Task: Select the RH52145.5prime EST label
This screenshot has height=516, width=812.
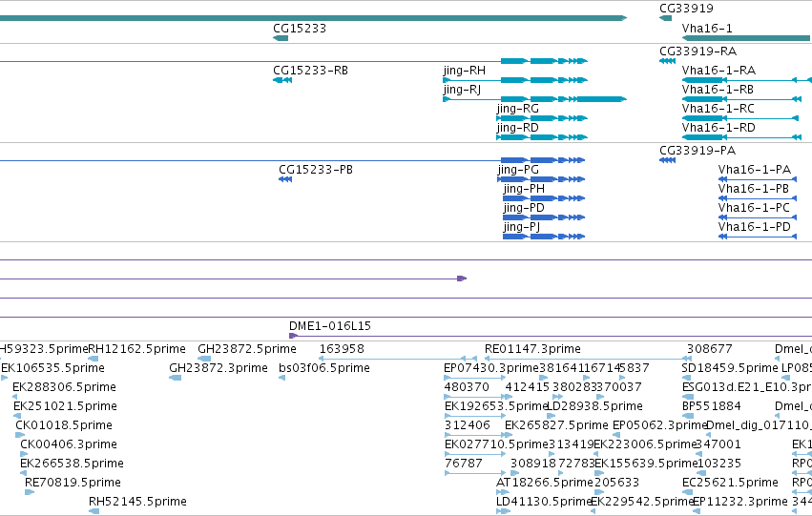Action: [x=137, y=502]
